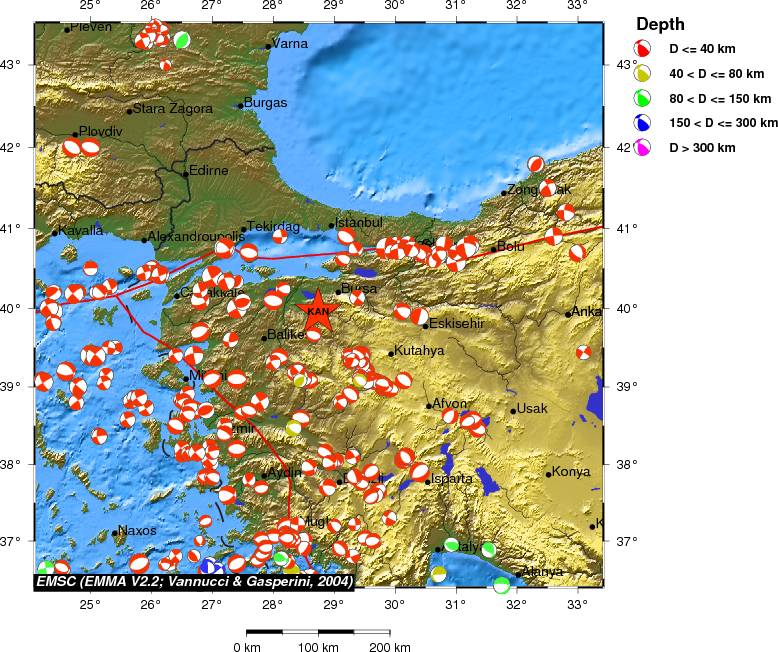Select the blue 150 < D <= 300 km legend symbol
The height and width of the screenshot is (652, 778).
point(644,122)
